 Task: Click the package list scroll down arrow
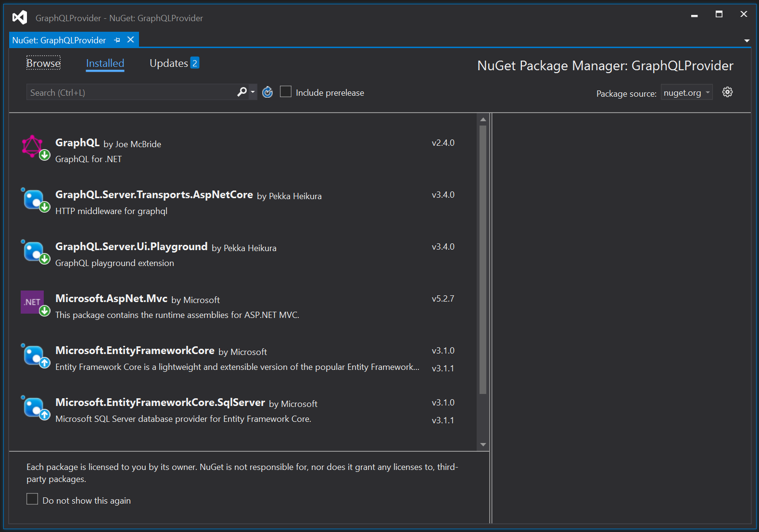pos(483,445)
